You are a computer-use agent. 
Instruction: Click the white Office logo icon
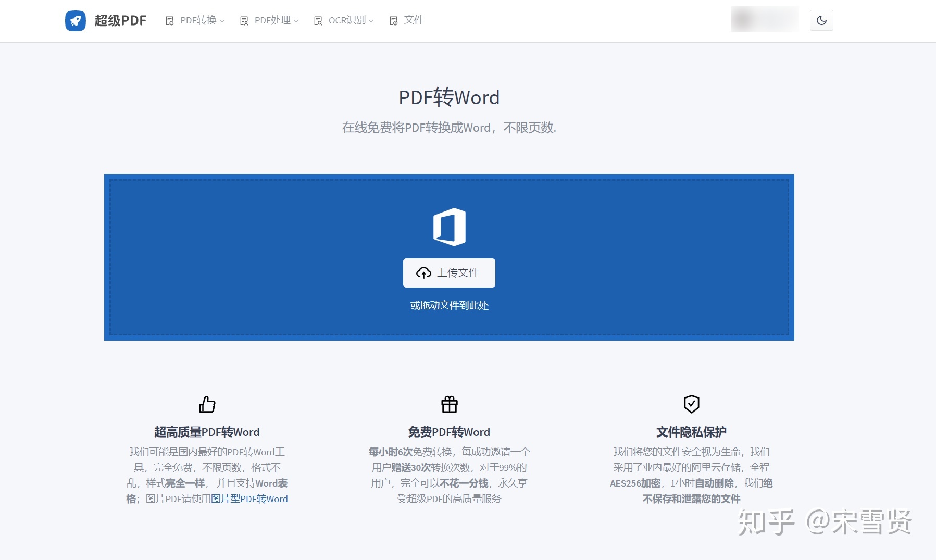[x=449, y=227]
